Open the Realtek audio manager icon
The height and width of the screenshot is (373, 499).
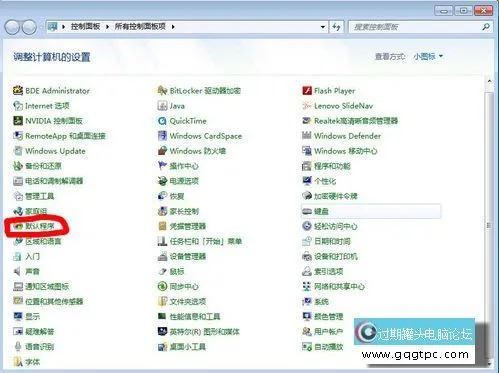click(x=307, y=121)
